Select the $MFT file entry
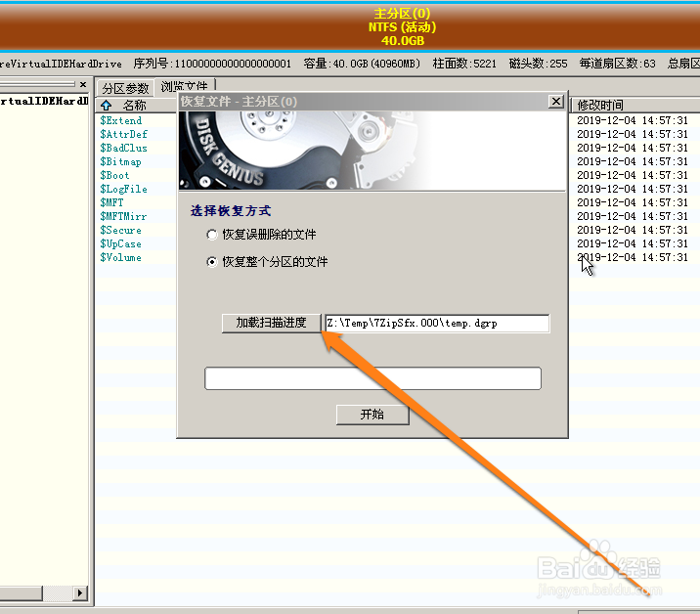This screenshot has width=700, height=614. 111,202
